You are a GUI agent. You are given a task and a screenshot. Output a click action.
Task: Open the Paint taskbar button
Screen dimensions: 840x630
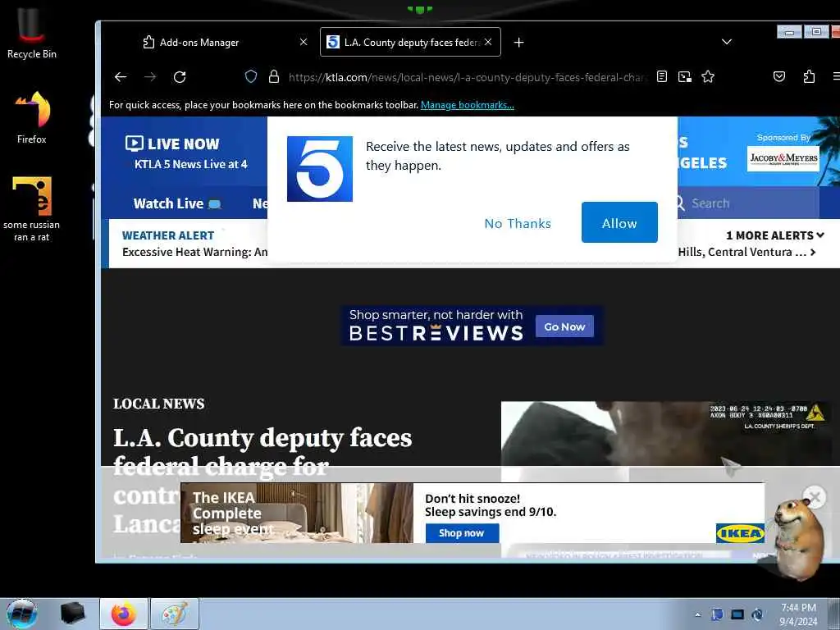[x=176, y=614]
